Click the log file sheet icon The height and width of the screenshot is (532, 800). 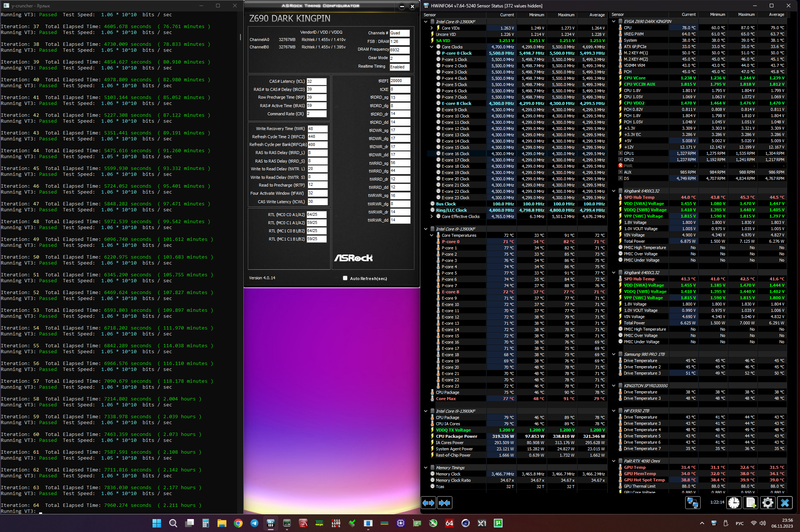[x=751, y=503]
